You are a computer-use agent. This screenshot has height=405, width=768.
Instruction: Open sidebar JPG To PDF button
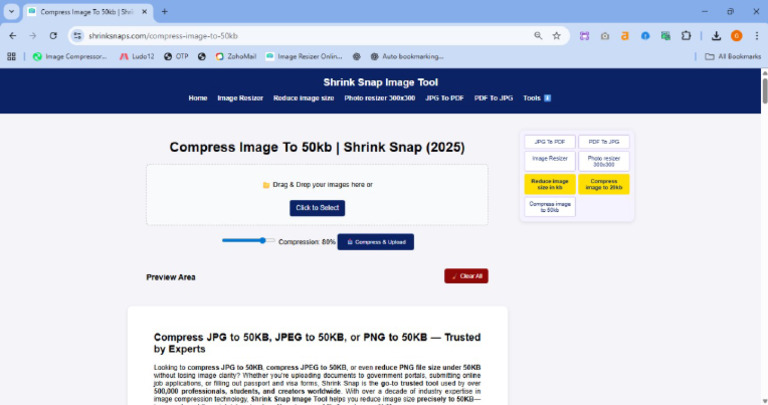pos(550,142)
